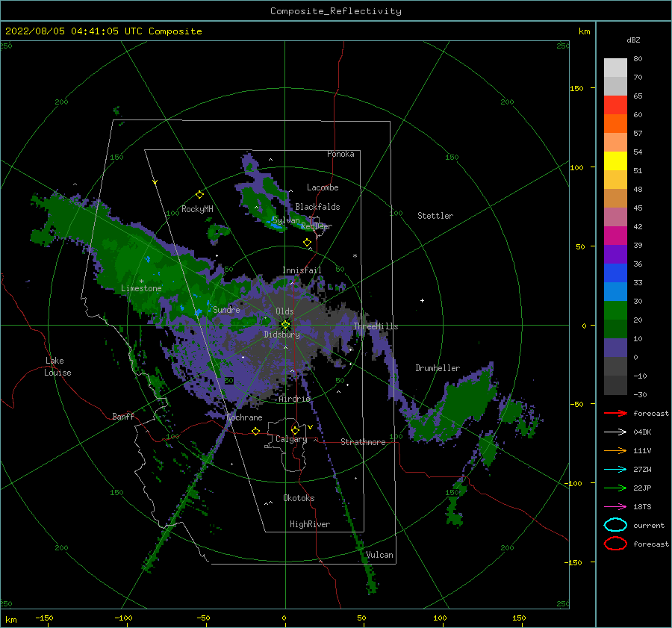Click the white 04DK arrow icon
672x628 pixels.
[x=615, y=432]
